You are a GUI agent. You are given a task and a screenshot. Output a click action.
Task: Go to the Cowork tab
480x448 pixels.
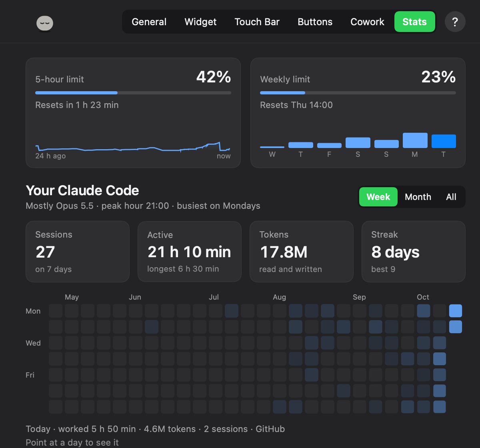coord(367,22)
